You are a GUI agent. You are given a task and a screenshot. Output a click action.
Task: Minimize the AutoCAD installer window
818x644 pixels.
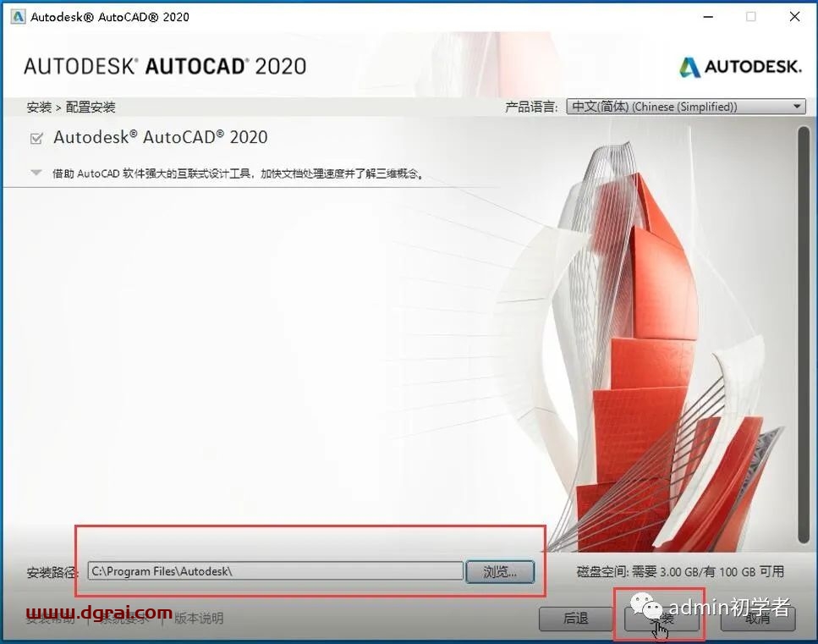pos(708,17)
